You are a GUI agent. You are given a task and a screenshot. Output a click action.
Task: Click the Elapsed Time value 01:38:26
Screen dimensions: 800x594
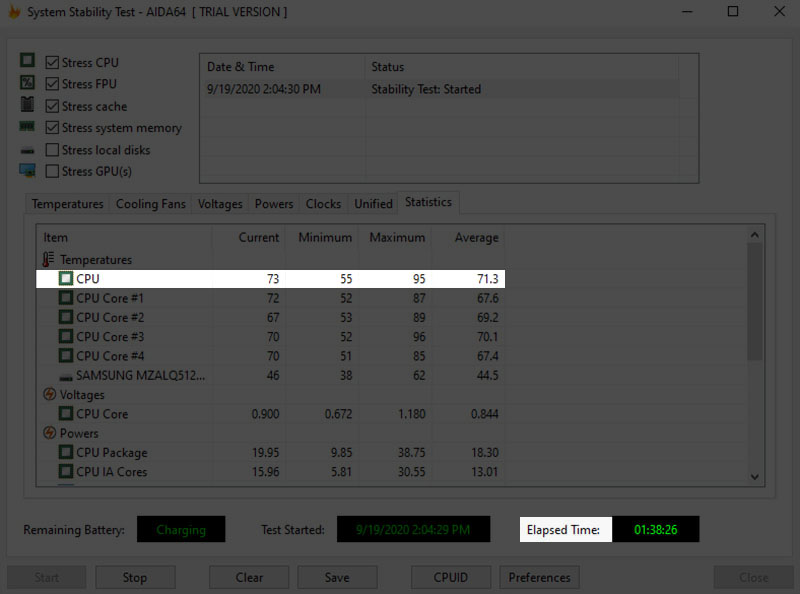[656, 529]
